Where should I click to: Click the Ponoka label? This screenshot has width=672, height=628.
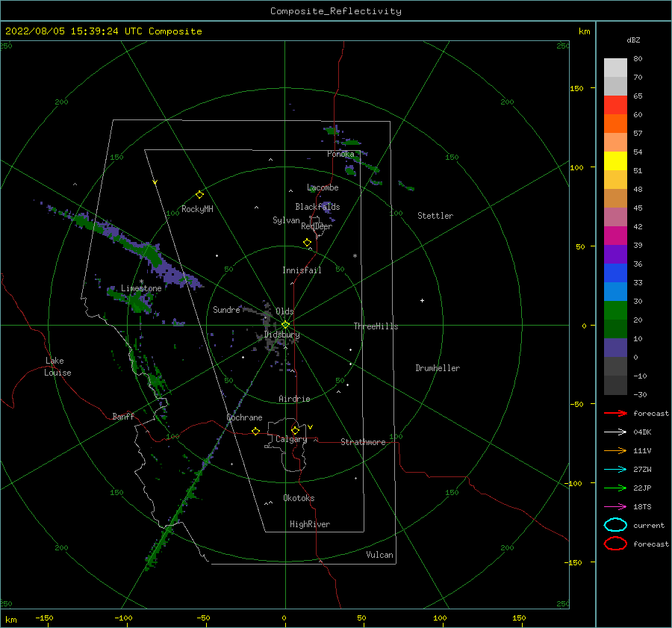pos(340,154)
